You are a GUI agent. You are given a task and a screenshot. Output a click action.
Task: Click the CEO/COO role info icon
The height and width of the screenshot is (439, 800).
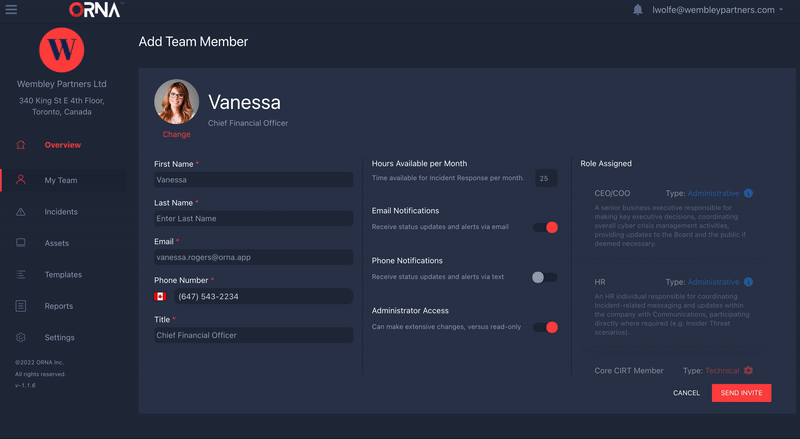click(748, 193)
